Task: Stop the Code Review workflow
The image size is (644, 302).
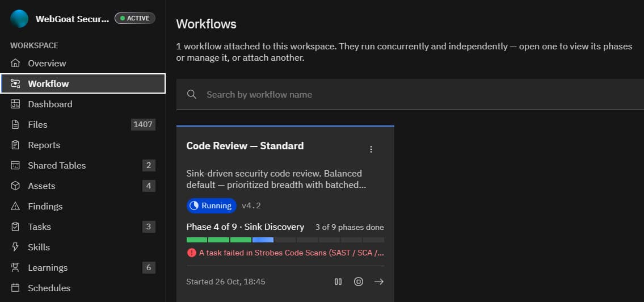Action: pos(359,282)
